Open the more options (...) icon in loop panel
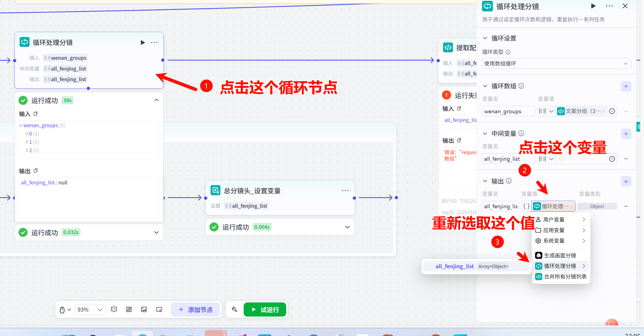Viewport: 644px width, 336px height. point(609,6)
